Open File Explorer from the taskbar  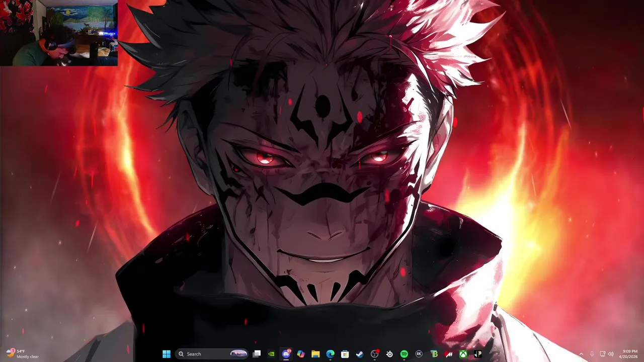315,354
